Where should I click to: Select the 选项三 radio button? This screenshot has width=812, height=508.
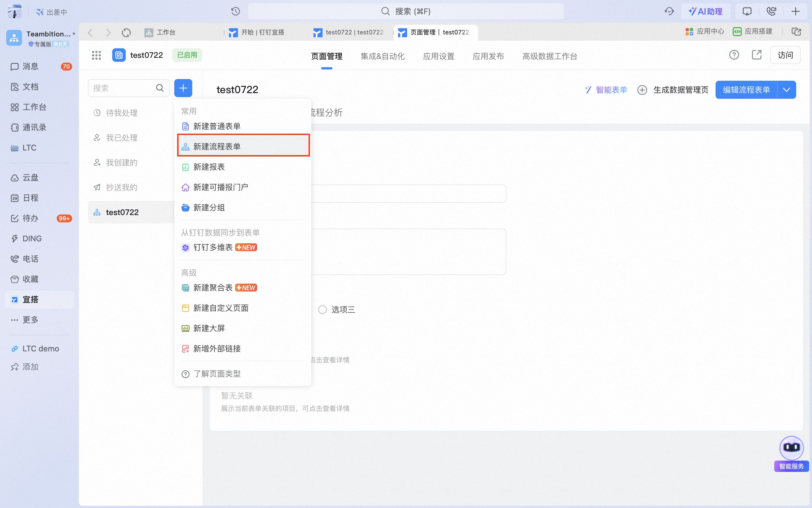click(x=322, y=309)
